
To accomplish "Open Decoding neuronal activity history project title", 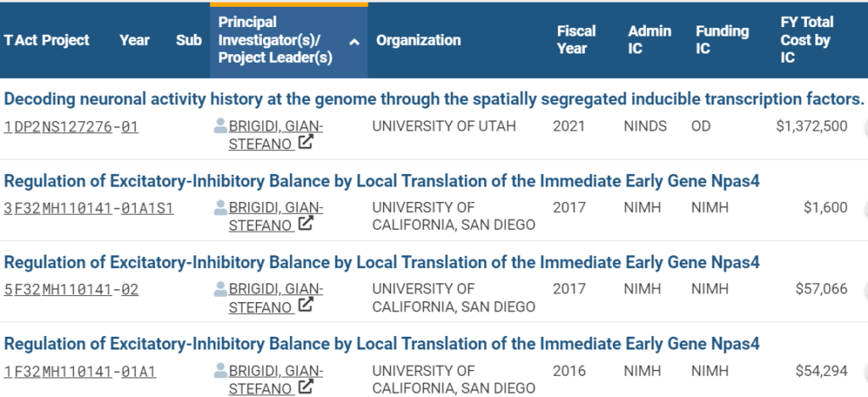I will pos(434,99).
